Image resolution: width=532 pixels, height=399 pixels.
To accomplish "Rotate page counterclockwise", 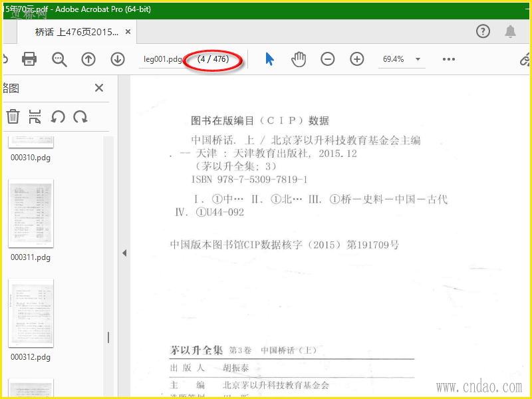I will [x=58, y=117].
